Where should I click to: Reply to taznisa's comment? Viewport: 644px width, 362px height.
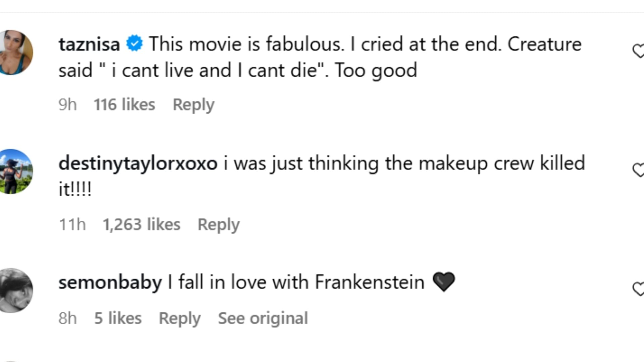(x=193, y=105)
